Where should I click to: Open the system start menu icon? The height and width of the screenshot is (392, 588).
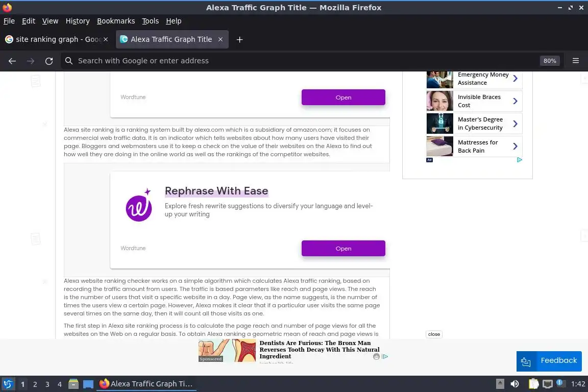coord(8,384)
